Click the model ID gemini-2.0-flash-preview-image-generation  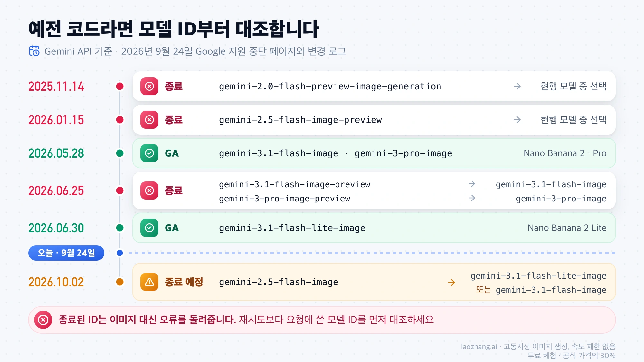[330, 87]
